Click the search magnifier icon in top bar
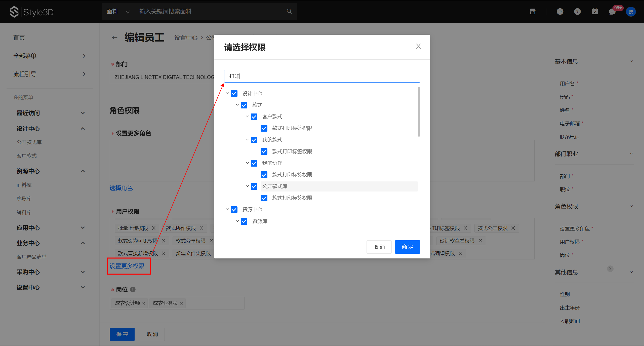Screen dimensions: 644x346 point(289,11)
